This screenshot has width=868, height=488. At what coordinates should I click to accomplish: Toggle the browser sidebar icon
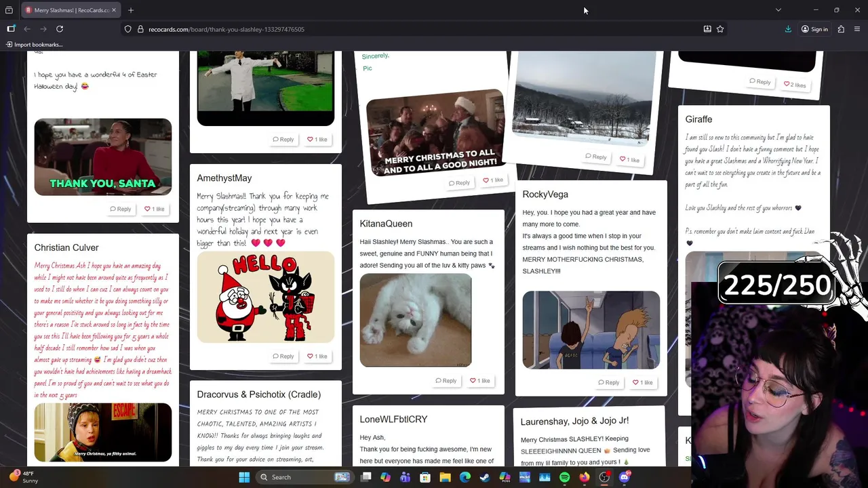11,29
